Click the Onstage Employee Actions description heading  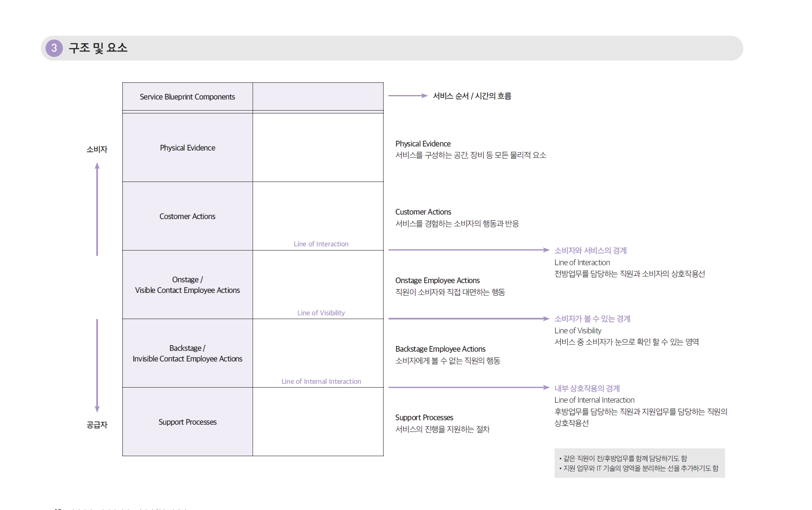tap(437, 280)
